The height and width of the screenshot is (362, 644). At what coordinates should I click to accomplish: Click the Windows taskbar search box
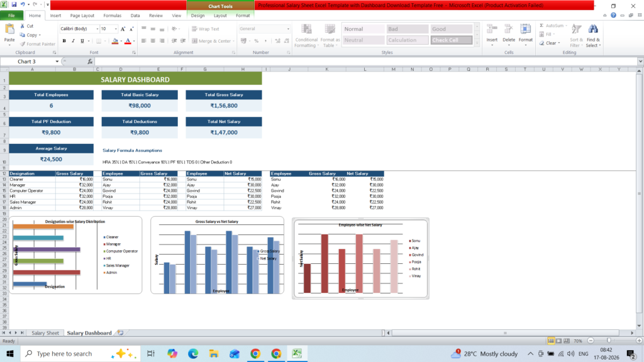tap(80, 353)
